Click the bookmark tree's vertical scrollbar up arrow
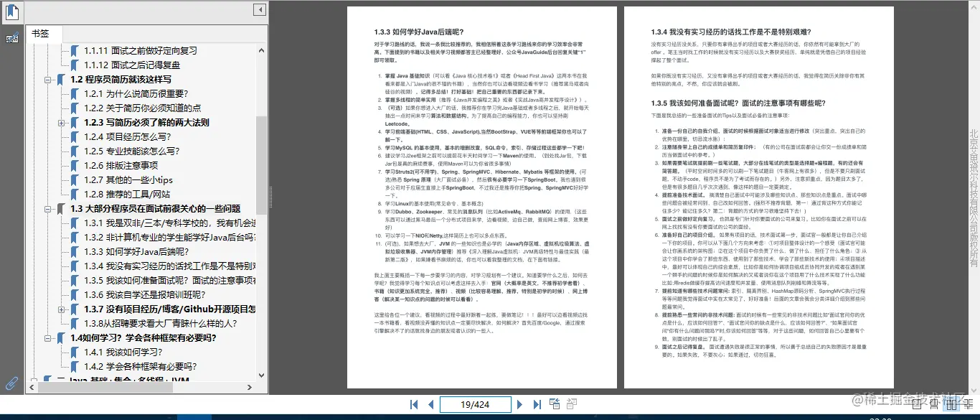980x420 pixels. pyautogui.click(x=262, y=50)
